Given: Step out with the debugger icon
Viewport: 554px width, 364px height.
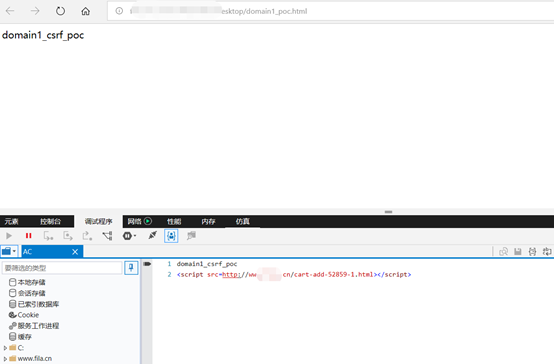Looking at the screenshot, I should click(x=87, y=236).
